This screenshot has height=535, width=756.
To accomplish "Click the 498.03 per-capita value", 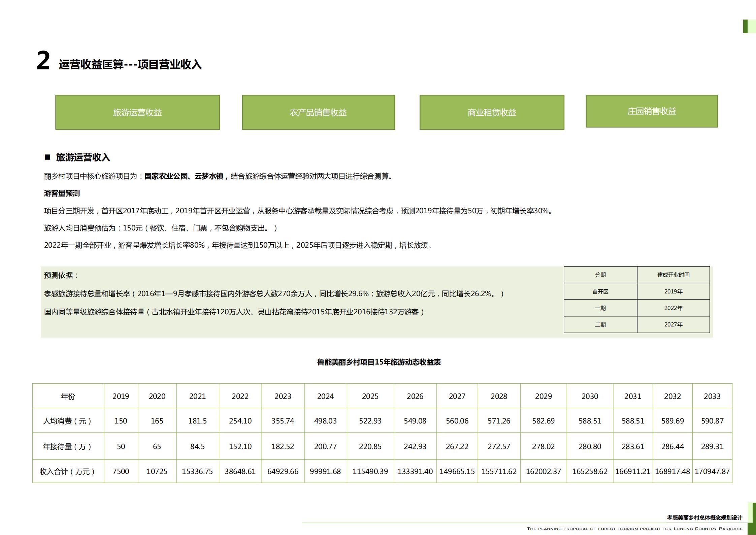I will coord(325,420).
